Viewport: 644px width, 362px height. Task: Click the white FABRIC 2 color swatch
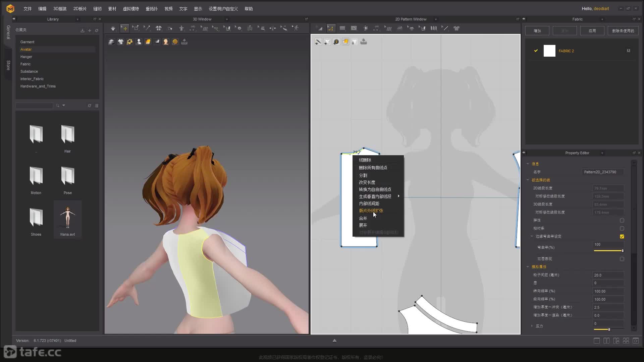pos(549,51)
